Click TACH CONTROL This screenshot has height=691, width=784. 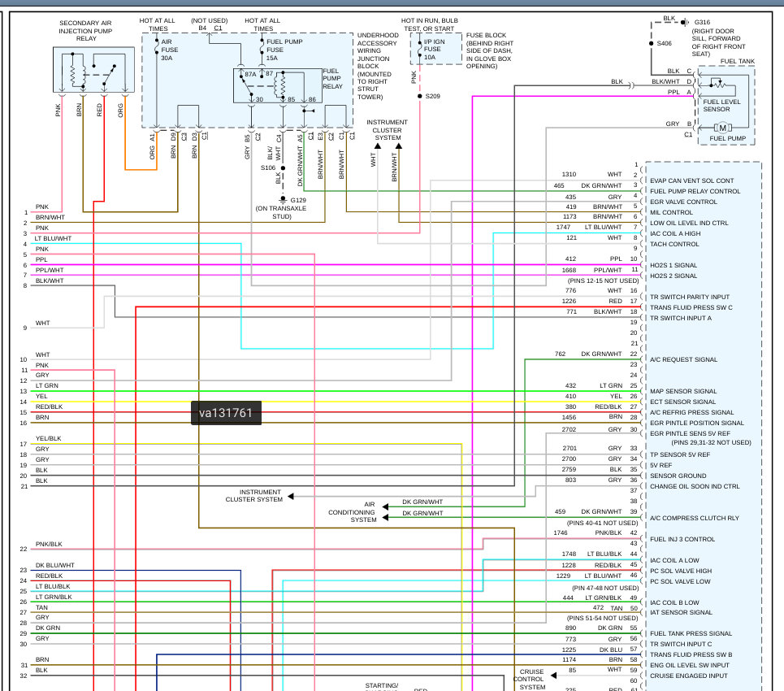tap(674, 244)
